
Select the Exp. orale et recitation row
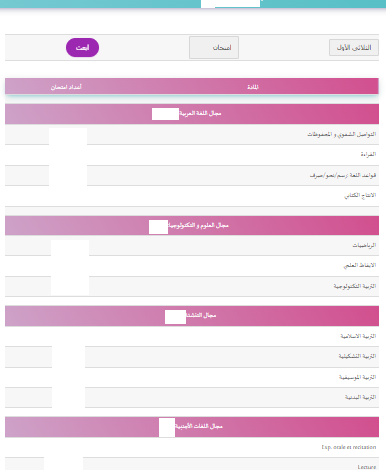click(x=192, y=447)
